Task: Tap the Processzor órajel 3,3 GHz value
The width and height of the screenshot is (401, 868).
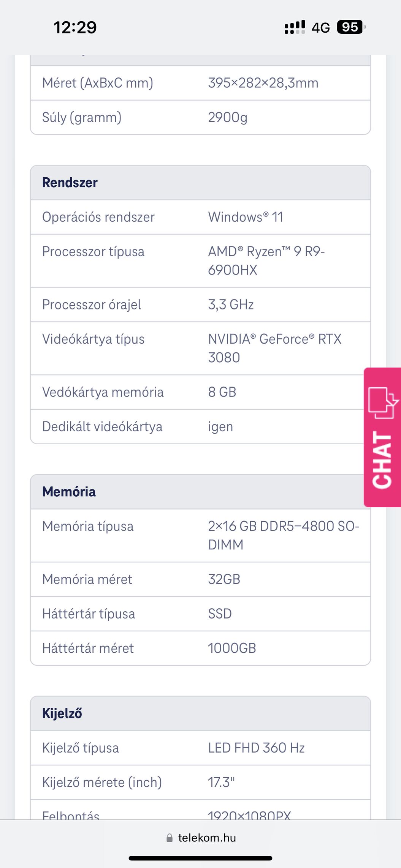Action: pyautogui.click(x=231, y=305)
